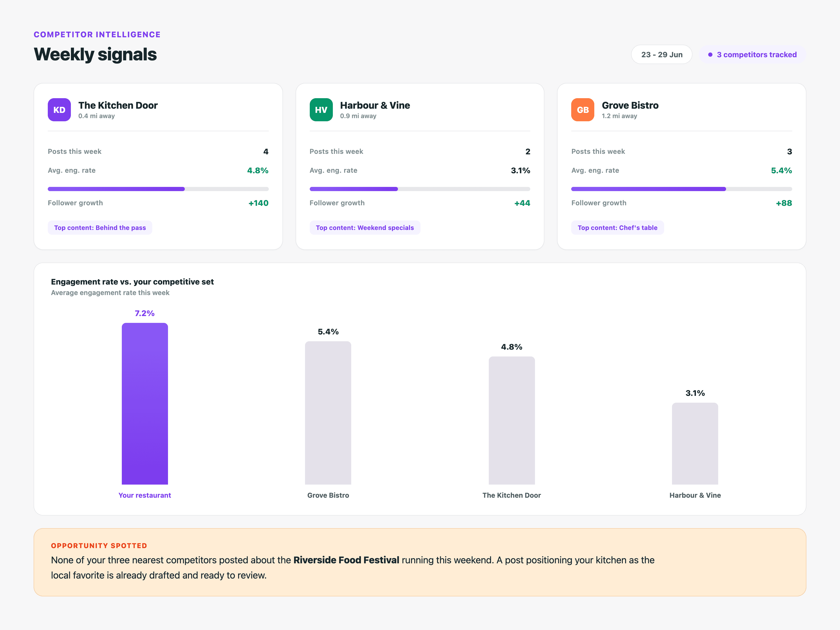
Task: Click the Harbour & Vine posts count 2
Action: [x=528, y=151]
